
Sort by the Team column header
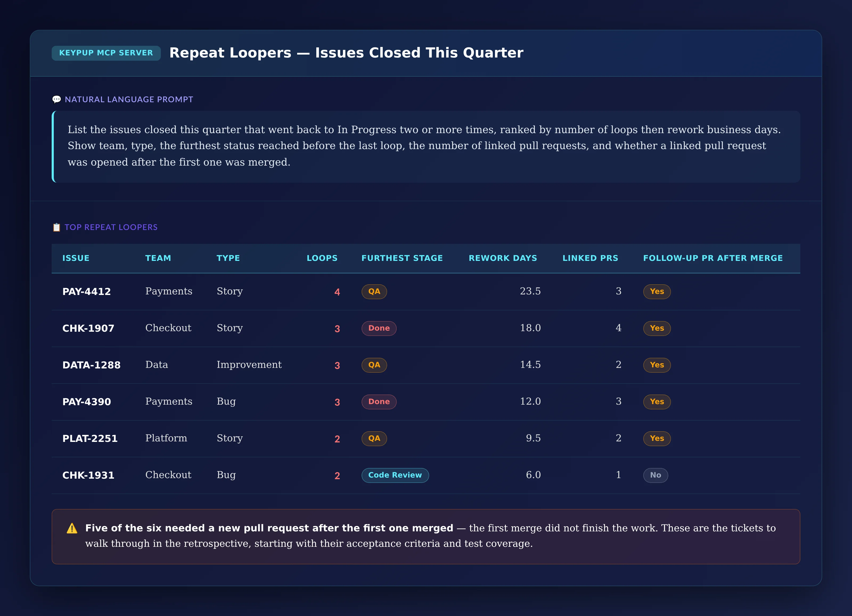click(158, 258)
